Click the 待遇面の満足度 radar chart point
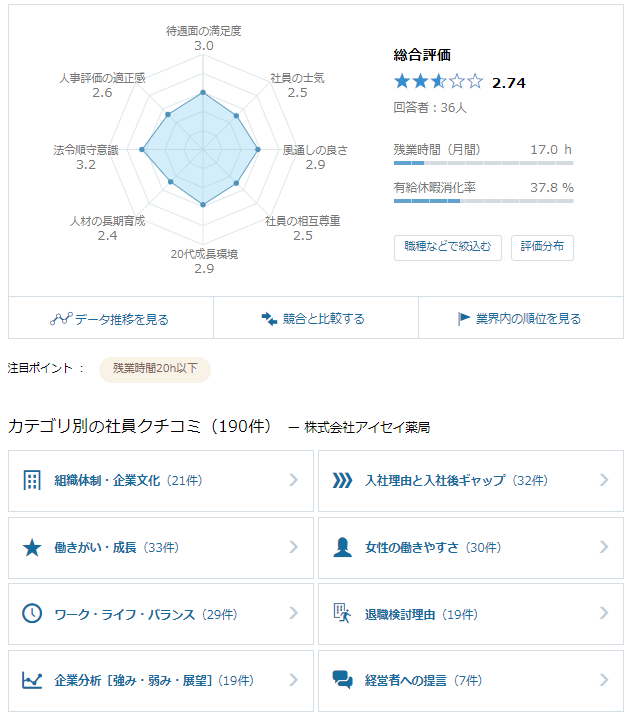Screen dimensions: 628x718 (x=203, y=93)
